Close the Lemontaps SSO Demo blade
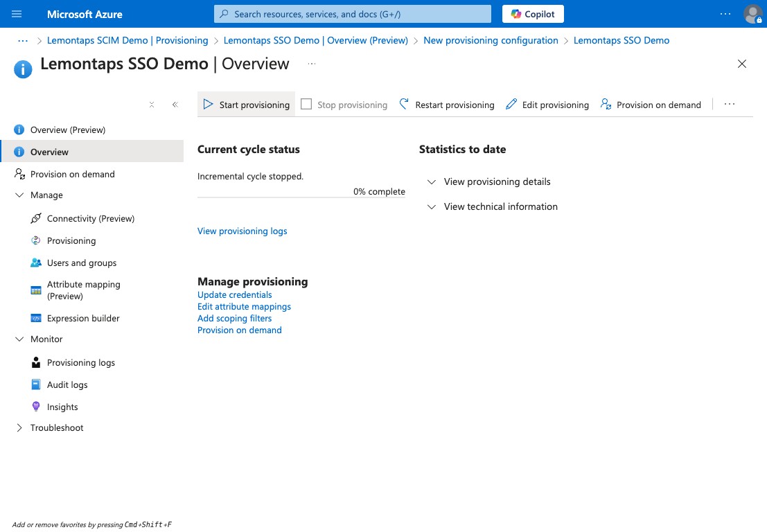Screen dimensions: 767x532 pos(741,64)
